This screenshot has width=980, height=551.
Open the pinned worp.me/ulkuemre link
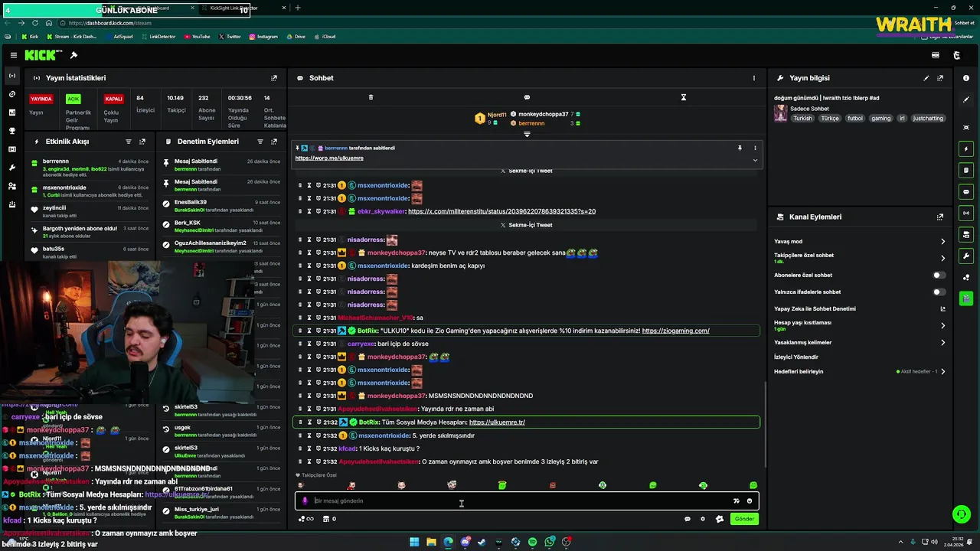(x=329, y=158)
